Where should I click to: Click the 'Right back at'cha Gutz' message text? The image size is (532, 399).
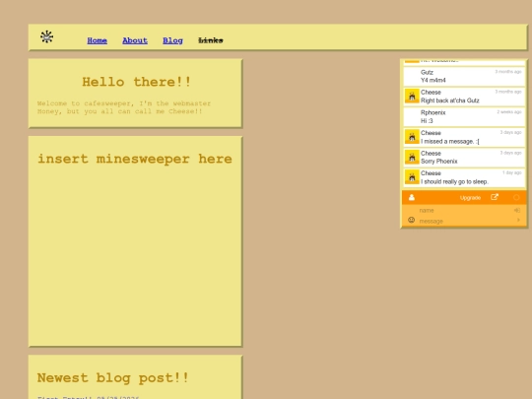450,100
